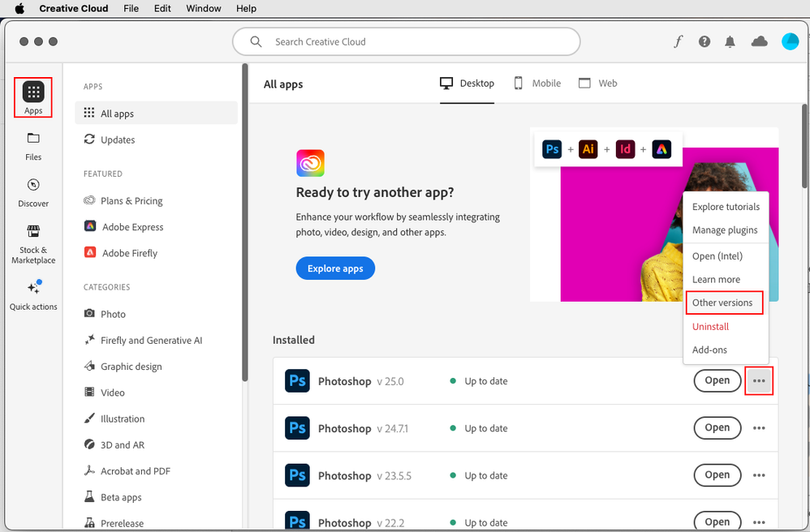Click the Explore apps button
The height and width of the screenshot is (532, 810).
coord(335,268)
